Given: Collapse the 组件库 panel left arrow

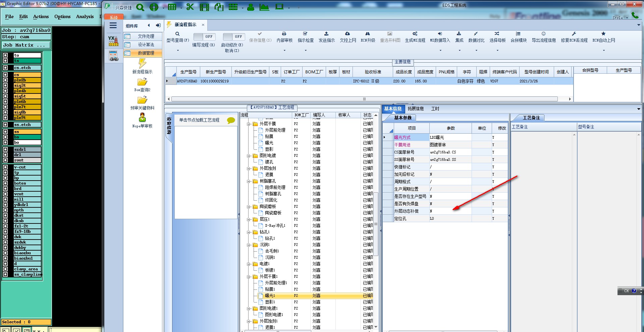Looking at the screenshot, I should (149, 25).
